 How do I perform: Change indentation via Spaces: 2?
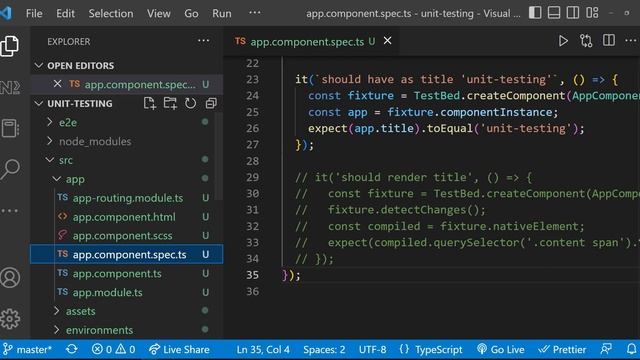324,349
